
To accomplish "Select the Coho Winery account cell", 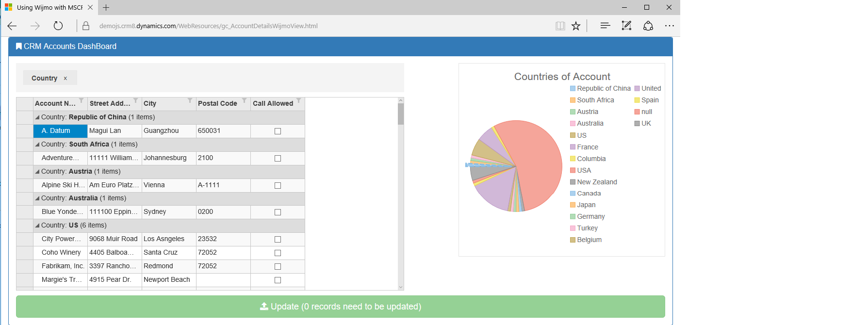I will click(61, 253).
